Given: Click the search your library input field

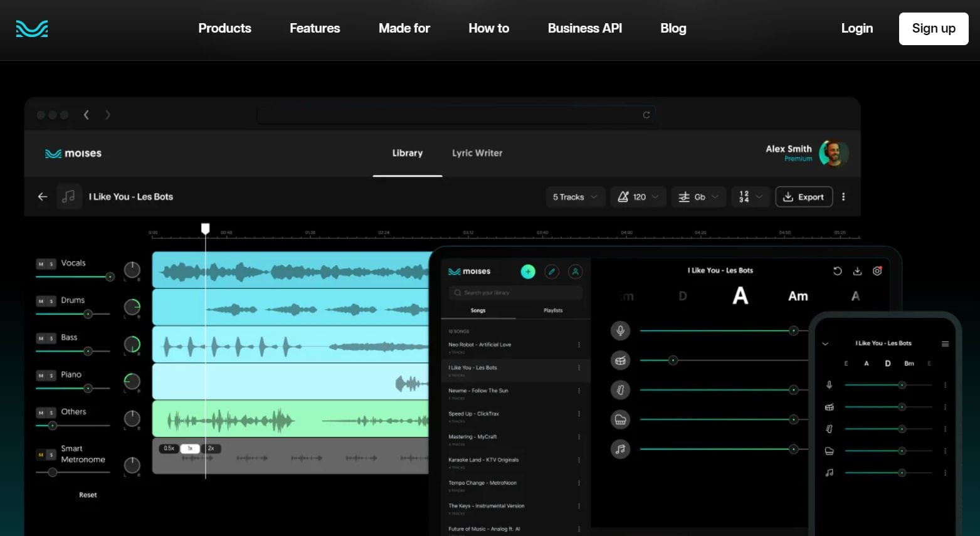Looking at the screenshot, I should [514, 292].
